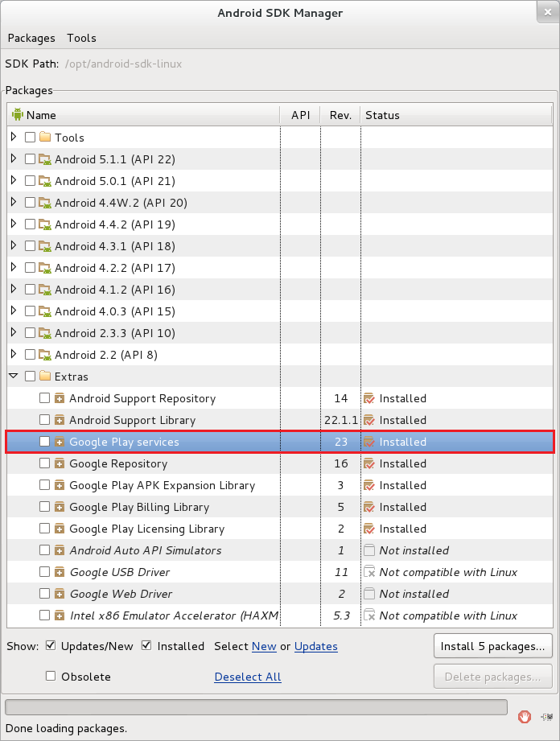
Task: Expand Android 5.1.1 (API 22) node
Action: [14, 158]
